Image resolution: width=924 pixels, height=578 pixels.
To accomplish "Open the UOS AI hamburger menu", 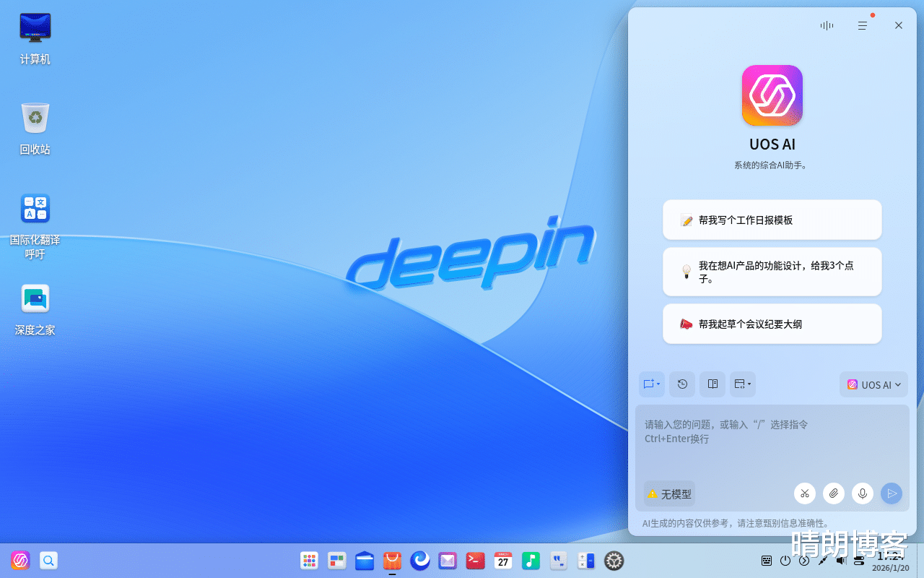I will [x=863, y=25].
